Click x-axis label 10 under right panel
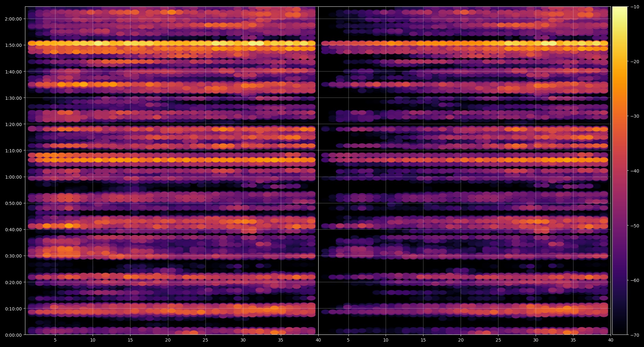The width and height of the screenshot is (644, 347). (x=386, y=340)
